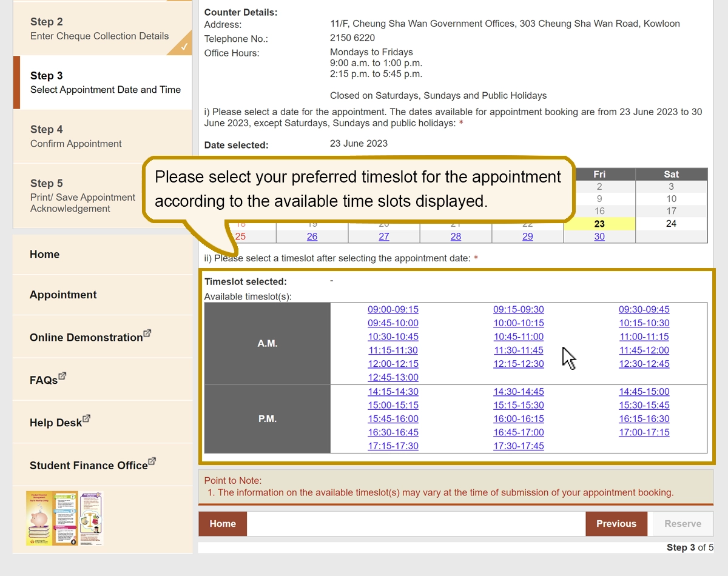Click the Previous button
Viewport: 728px width, 576px height.
tap(616, 524)
